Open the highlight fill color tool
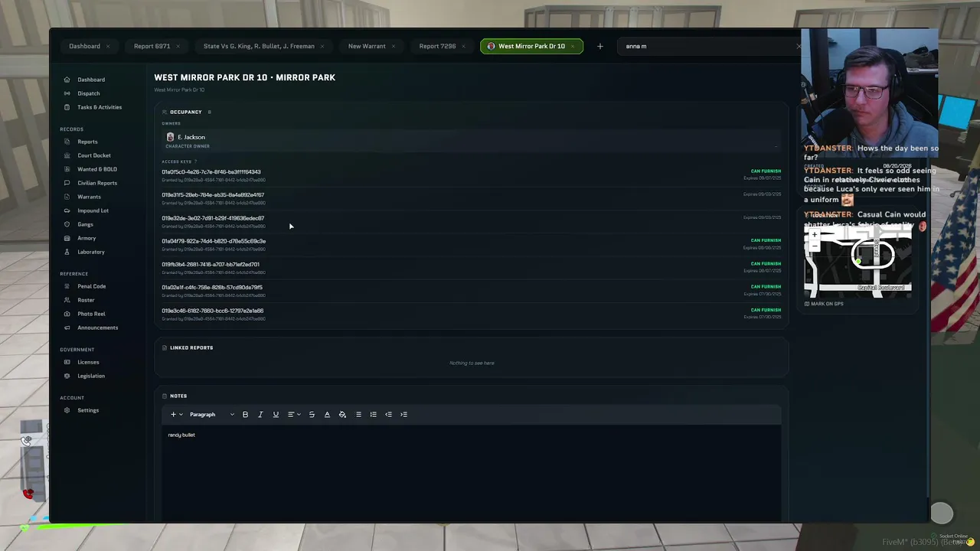 pyautogui.click(x=342, y=415)
